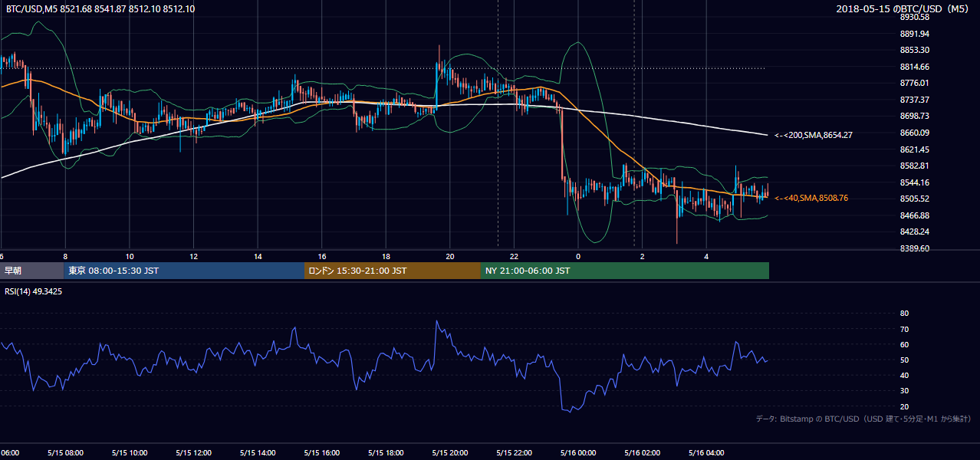Click RSI axis level 50

[x=904, y=360]
